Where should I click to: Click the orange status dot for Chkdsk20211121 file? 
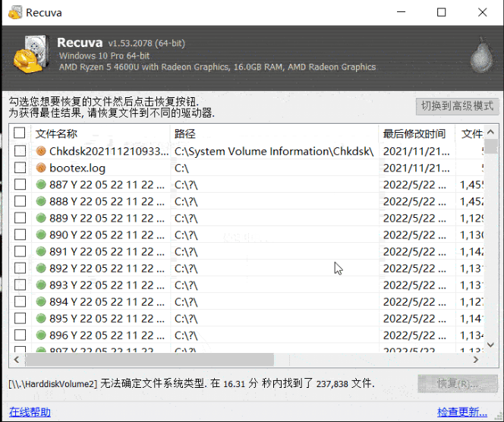tap(41, 151)
